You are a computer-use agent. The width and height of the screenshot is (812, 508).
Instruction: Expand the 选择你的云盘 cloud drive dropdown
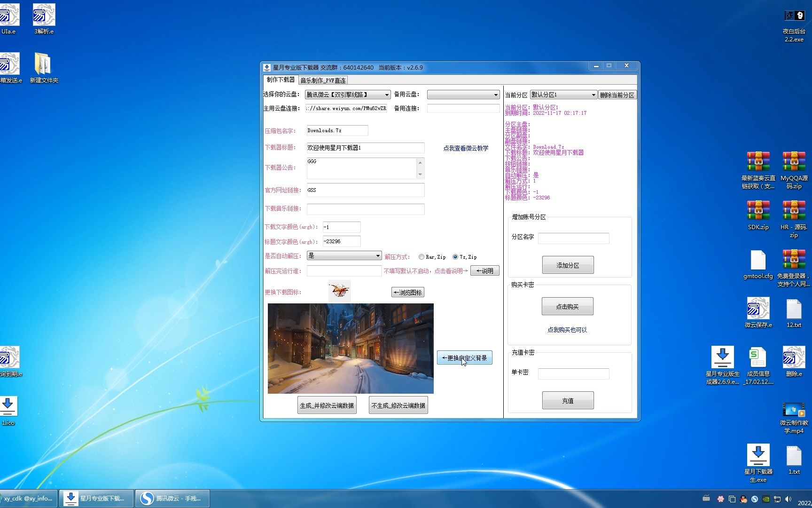(x=348, y=95)
